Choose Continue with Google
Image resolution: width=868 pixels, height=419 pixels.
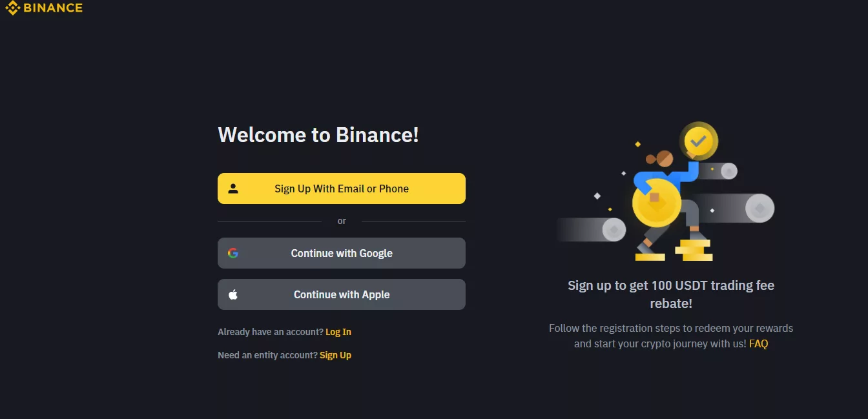click(342, 253)
